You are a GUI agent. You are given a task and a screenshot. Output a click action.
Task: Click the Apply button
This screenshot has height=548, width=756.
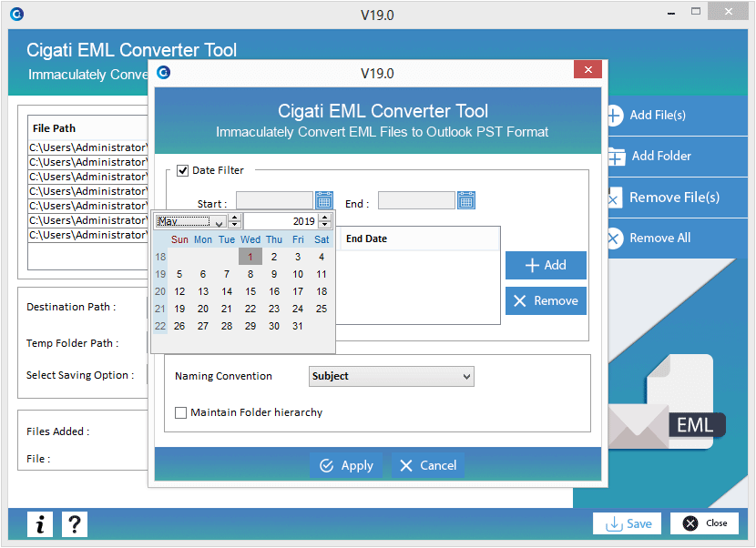346,465
